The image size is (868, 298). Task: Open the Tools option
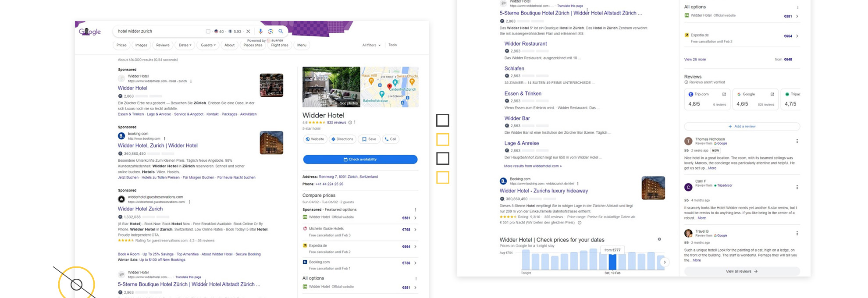point(392,45)
